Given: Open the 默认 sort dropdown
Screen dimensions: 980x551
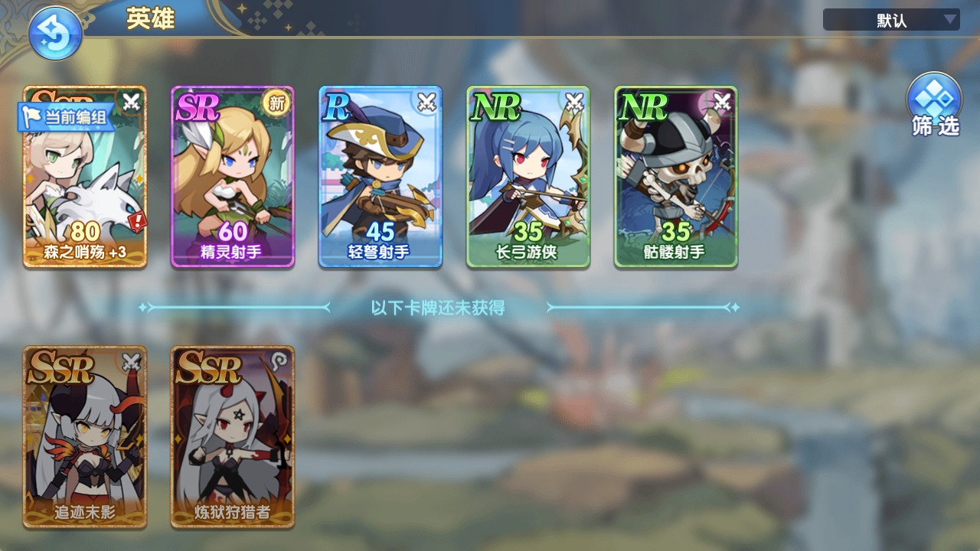Looking at the screenshot, I should tap(891, 20).
